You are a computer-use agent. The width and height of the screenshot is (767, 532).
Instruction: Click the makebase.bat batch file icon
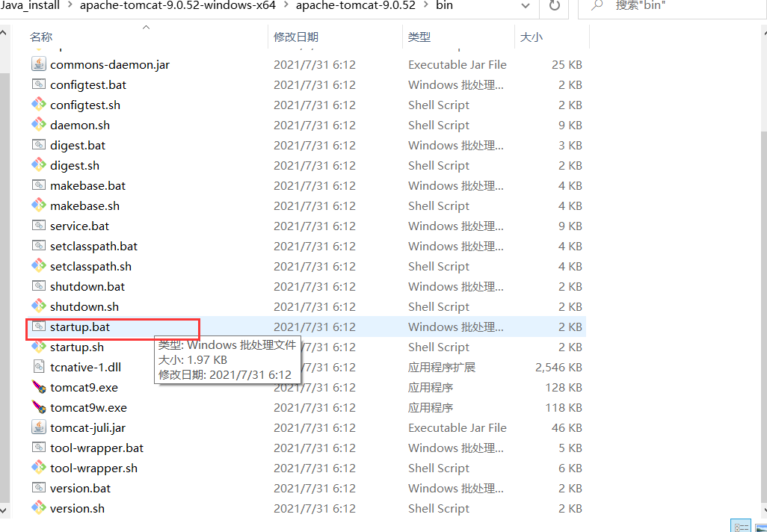tap(39, 185)
